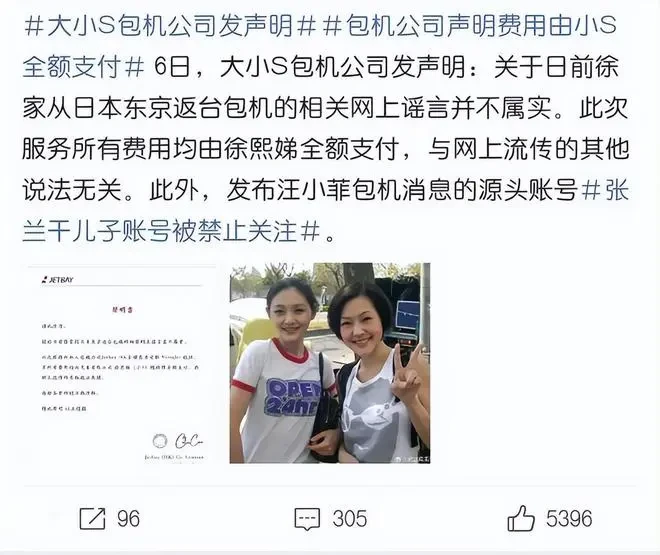Like the post with thumbs-up icon

[521, 518]
